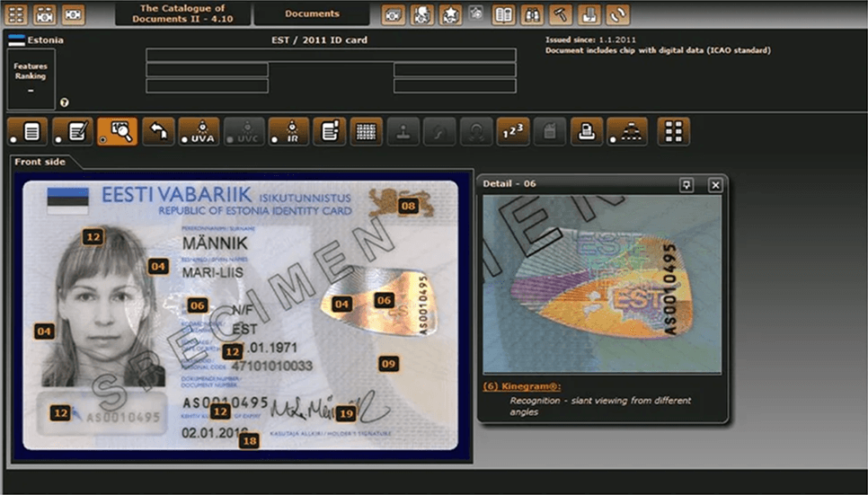Click the dense grid pattern icon
The width and height of the screenshot is (868, 495).
click(366, 132)
